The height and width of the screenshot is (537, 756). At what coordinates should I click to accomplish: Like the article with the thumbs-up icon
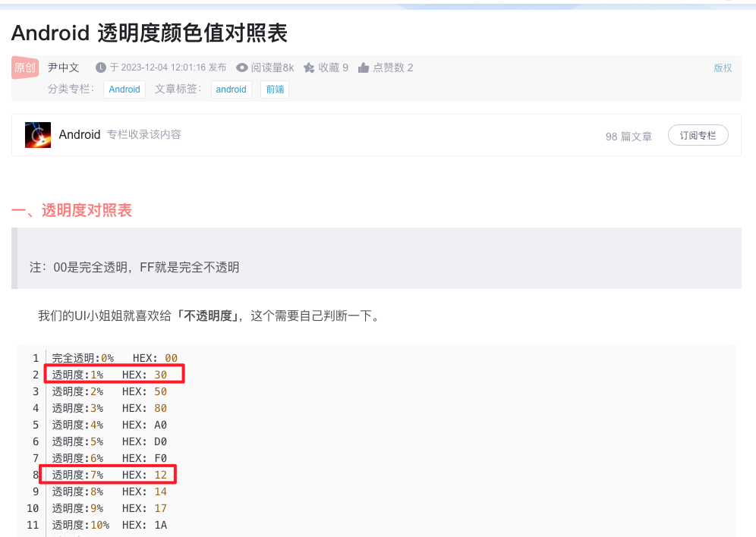click(x=364, y=68)
